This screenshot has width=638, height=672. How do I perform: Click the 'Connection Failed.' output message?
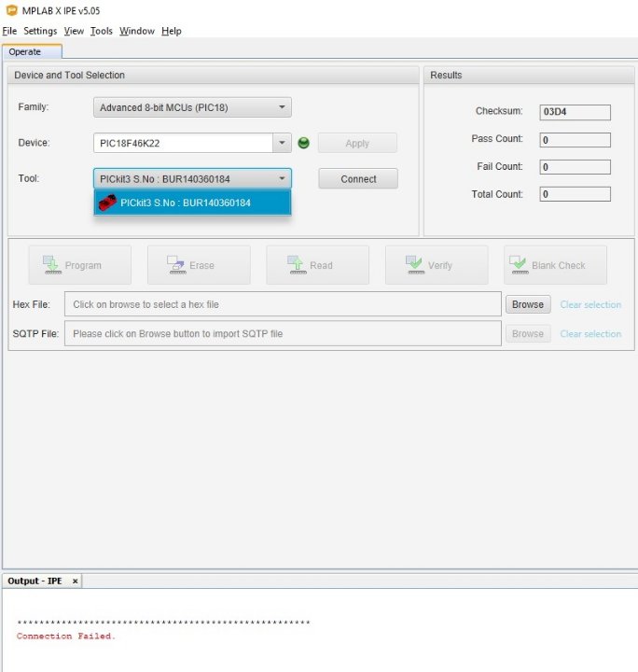[66, 636]
